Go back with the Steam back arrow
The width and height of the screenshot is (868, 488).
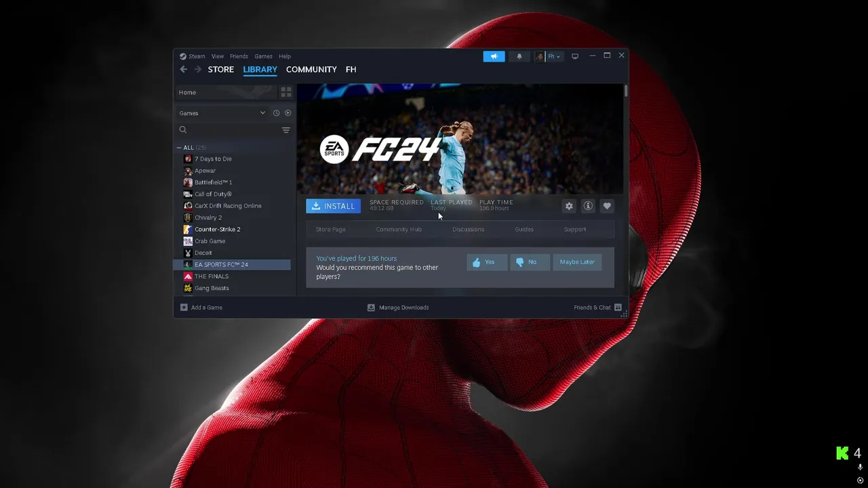tap(183, 69)
